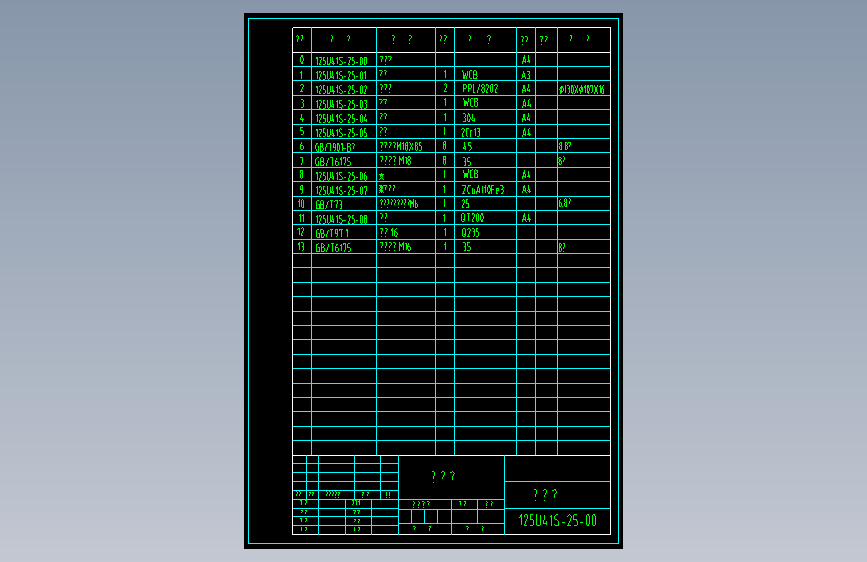
Task: Select quantity 2 in row 2
Action: click(445, 88)
